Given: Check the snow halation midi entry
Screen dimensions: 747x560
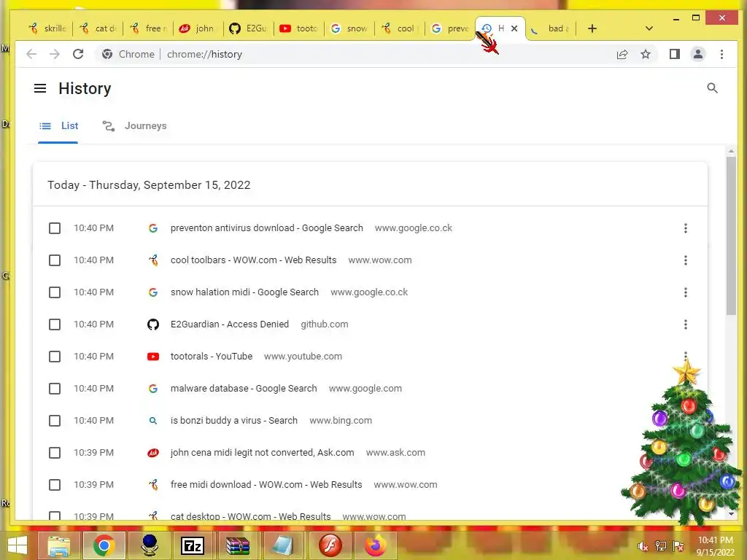Looking at the screenshot, I should [x=55, y=292].
